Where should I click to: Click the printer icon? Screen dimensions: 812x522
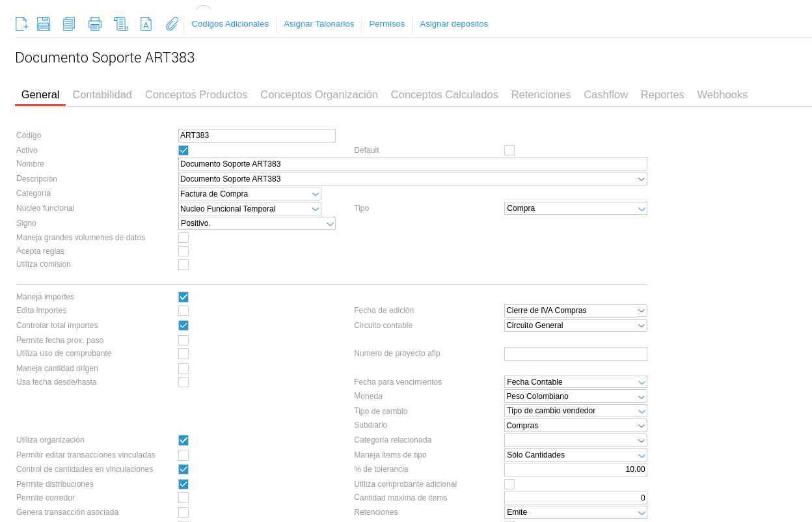click(x=95, y=24)
